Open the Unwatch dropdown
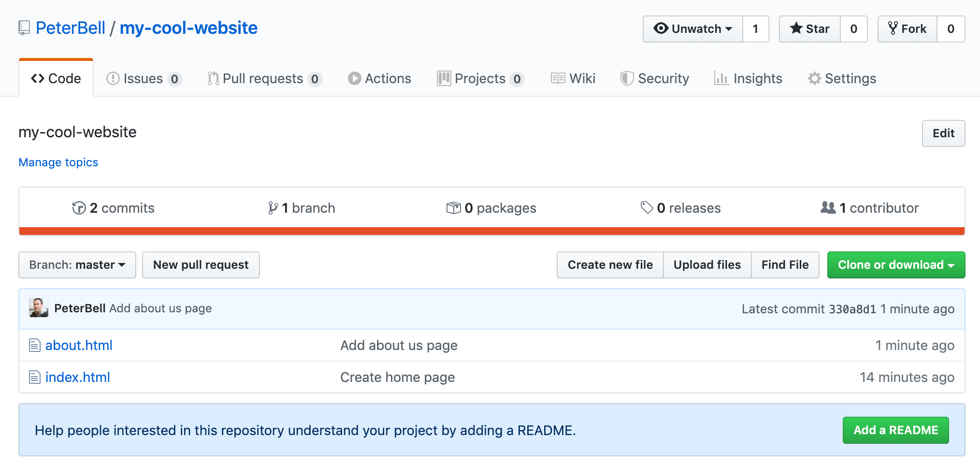This screenshot has width=980, height=467. click(692, 29)
